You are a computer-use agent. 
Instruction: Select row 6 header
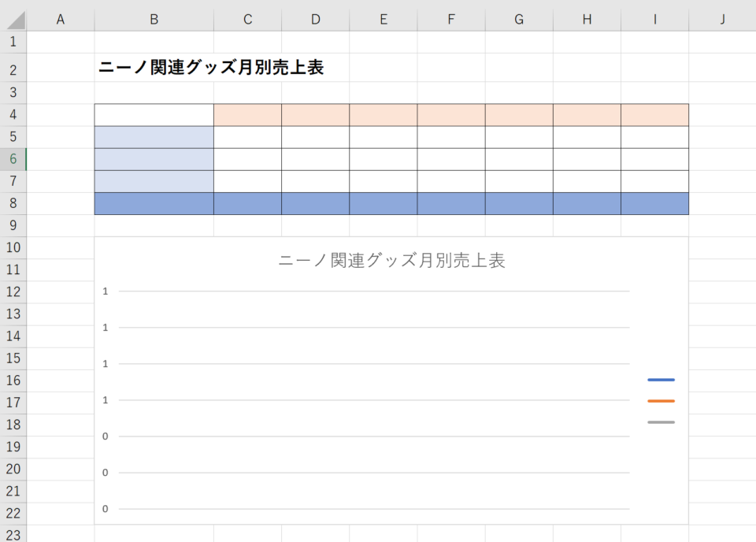[13, 159]
